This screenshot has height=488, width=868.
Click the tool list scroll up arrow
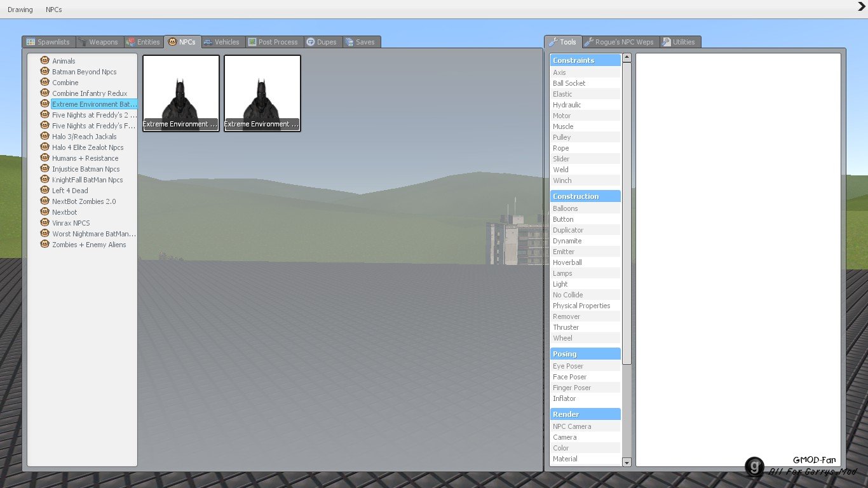[627, 57]
